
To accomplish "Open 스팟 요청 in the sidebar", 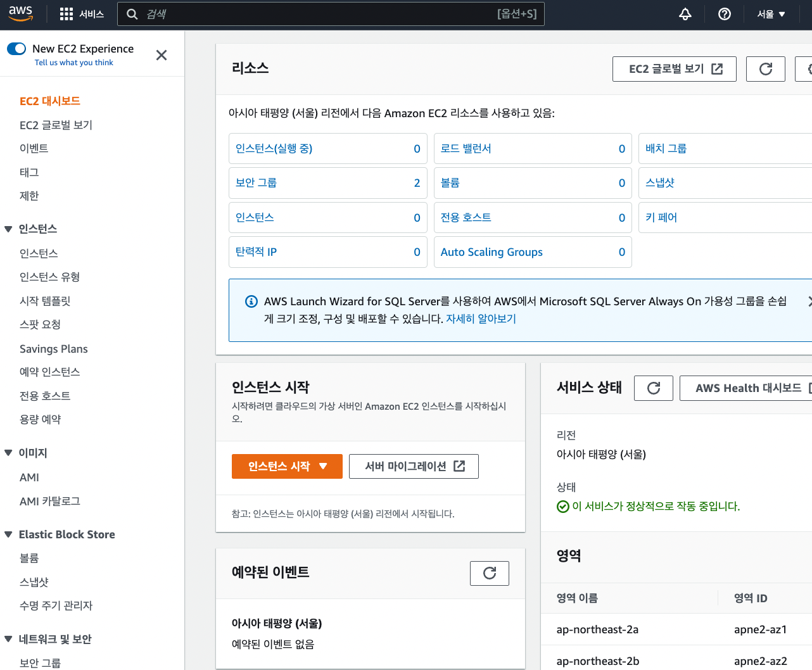I will point(40,324).
